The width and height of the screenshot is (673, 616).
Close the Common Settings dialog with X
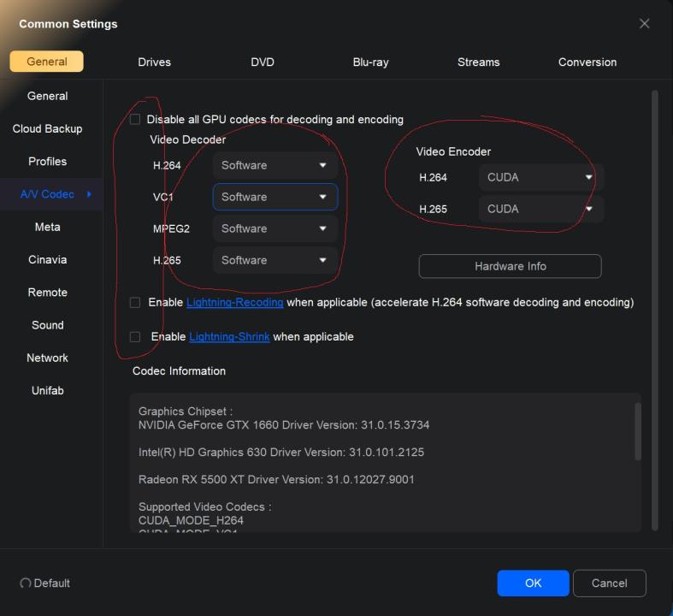click(x=645, y=24)
